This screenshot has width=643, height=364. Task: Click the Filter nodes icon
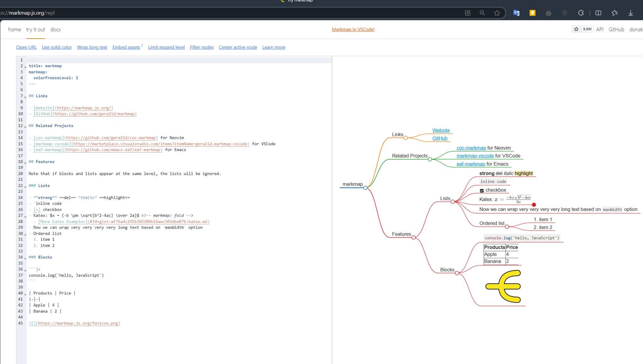pos(201,47)
